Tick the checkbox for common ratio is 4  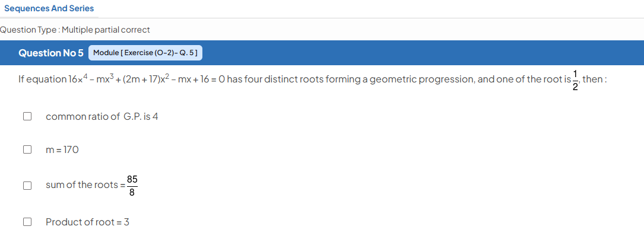pos(27,117)
